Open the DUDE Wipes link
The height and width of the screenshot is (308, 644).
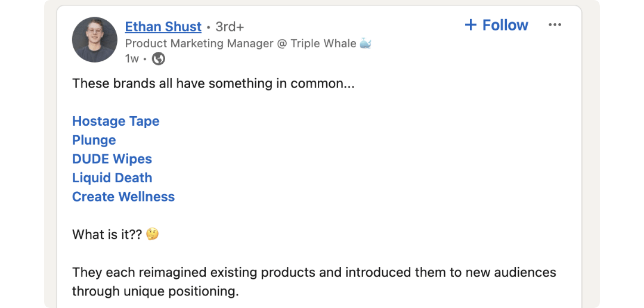coord(112,159)
